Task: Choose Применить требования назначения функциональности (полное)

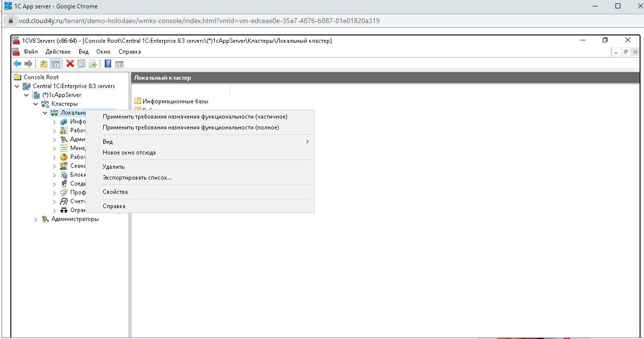Action: click(200, 127)
